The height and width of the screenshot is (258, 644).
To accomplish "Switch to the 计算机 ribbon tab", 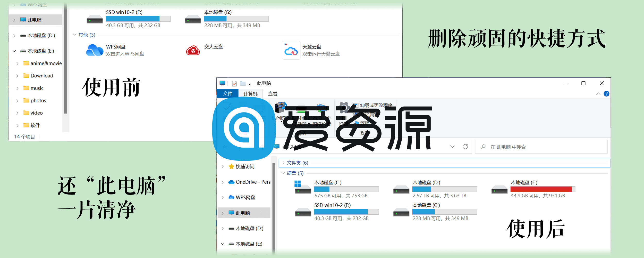I will click(250, 94).
